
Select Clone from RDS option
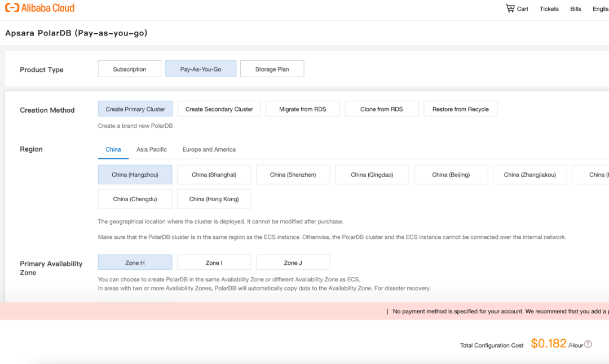click(x=381, y=109)
